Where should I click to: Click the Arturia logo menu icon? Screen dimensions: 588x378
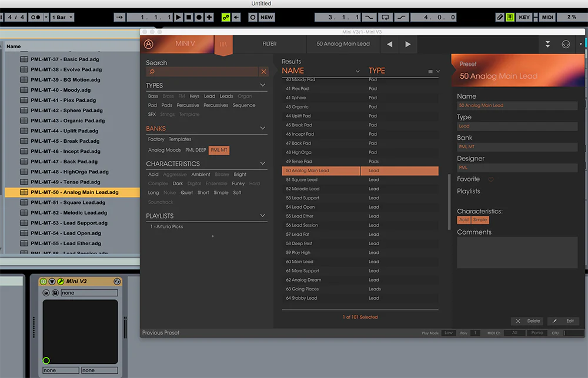coord(151,44)
